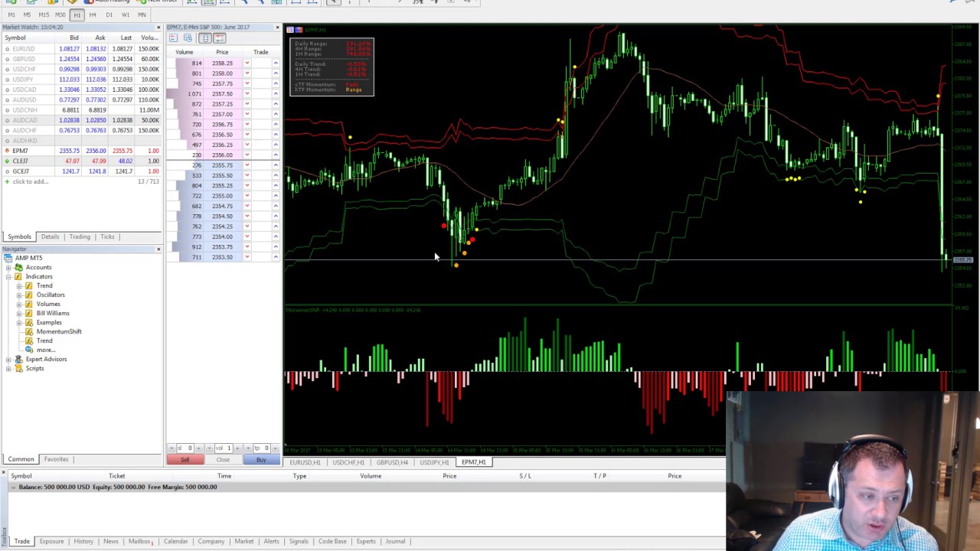Viewport: 980px width, 551px height.
Task: Select the M5 timeframe
Action: pos(28,15)
